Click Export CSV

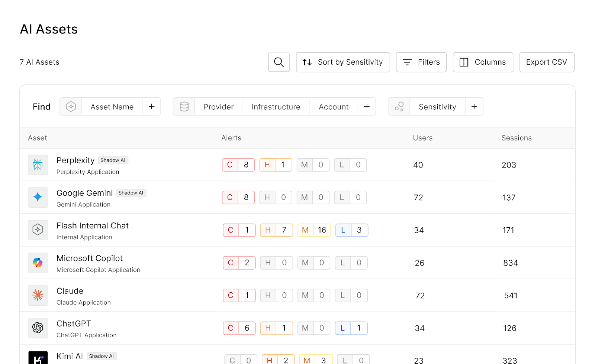[547, 62]
